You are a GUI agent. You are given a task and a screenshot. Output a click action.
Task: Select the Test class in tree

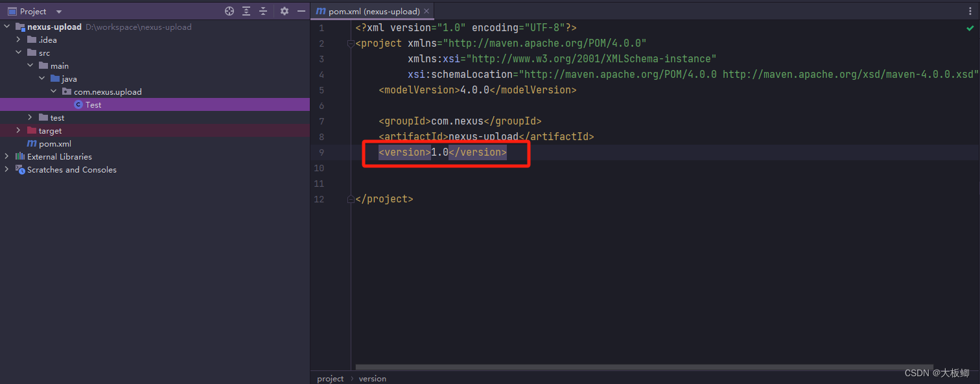(x=155, y=104)
